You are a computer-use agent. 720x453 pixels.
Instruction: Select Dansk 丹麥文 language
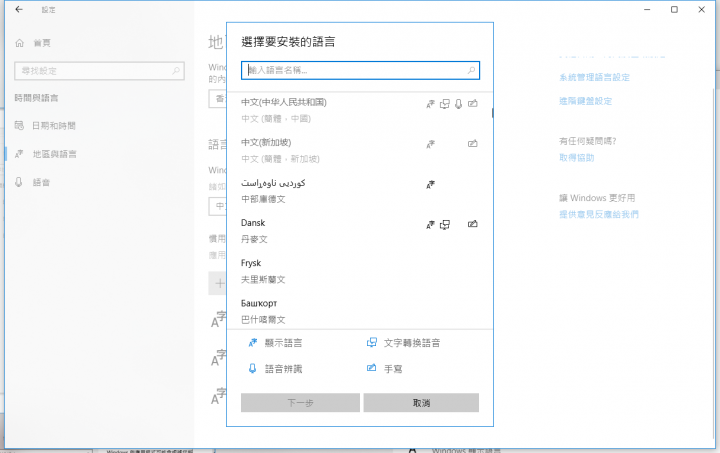point(360,230)
